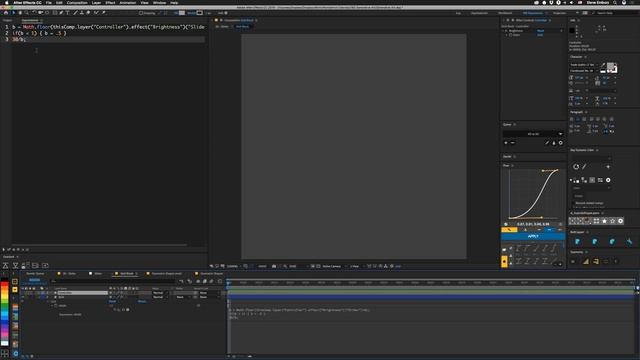Open the 1 View layout dropdown

pos(356,266)
